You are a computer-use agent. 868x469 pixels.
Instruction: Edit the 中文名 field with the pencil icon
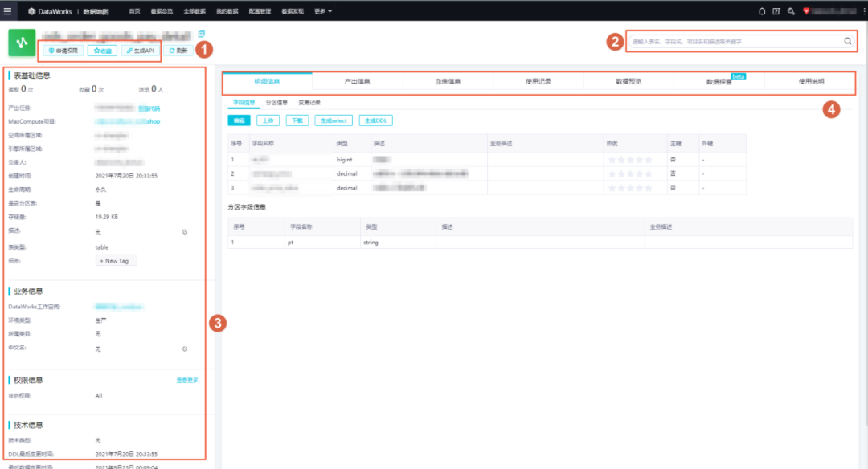pyautogui.click(x=185, y=349)
